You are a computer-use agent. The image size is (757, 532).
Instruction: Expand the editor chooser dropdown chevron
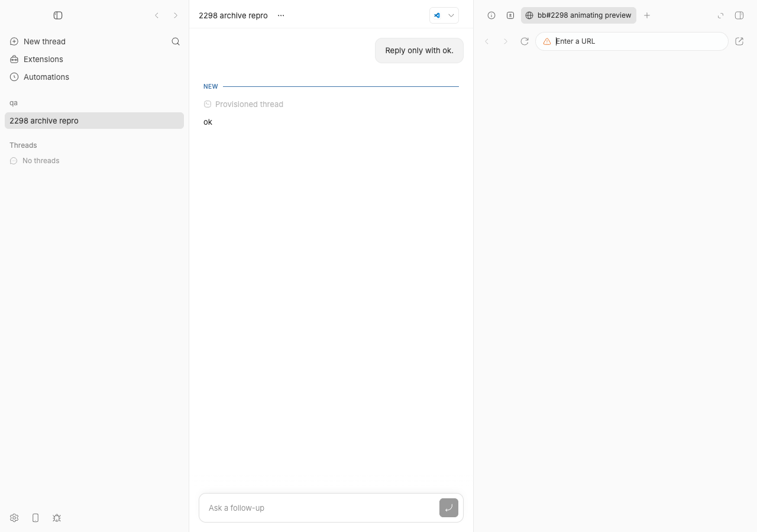click(x=451, y=15)
